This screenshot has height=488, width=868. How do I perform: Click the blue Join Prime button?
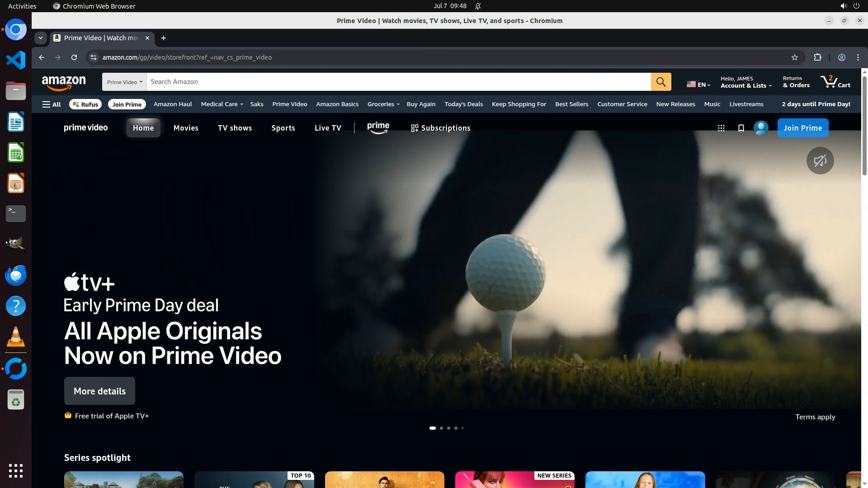[x=802, y=128]
